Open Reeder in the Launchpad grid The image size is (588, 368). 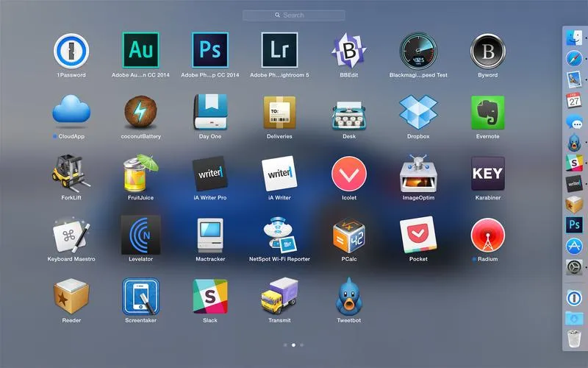(x=71, y=297)
